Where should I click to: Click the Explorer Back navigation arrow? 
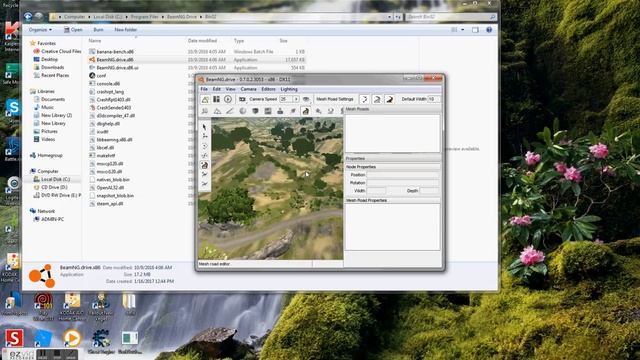point(28,17)
